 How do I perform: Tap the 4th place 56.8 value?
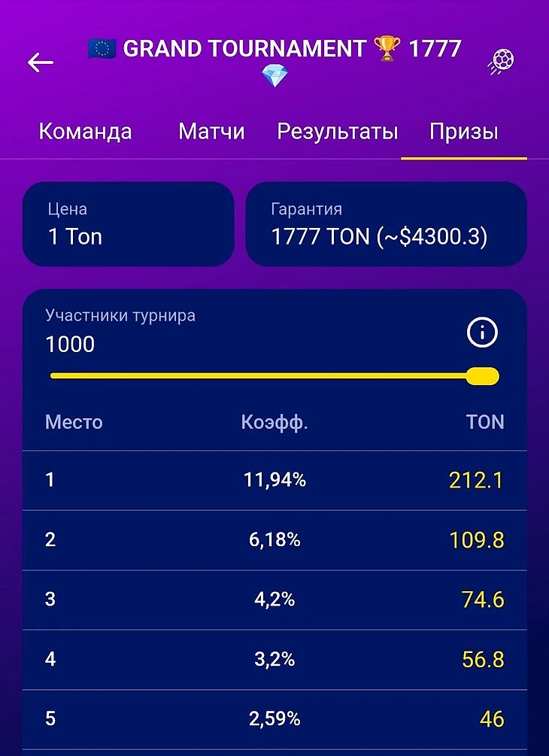pyautogui.click(x=483, y=660)
